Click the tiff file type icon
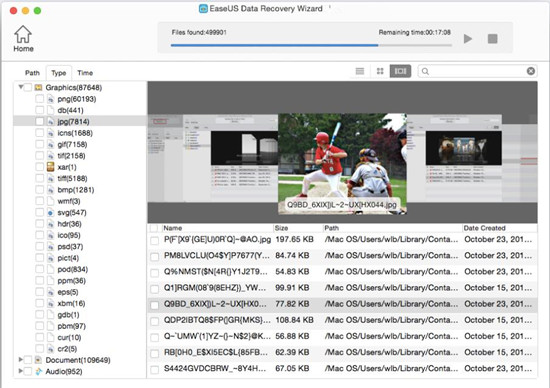Screen dimensions: 550x388 [x=51, y=178]
